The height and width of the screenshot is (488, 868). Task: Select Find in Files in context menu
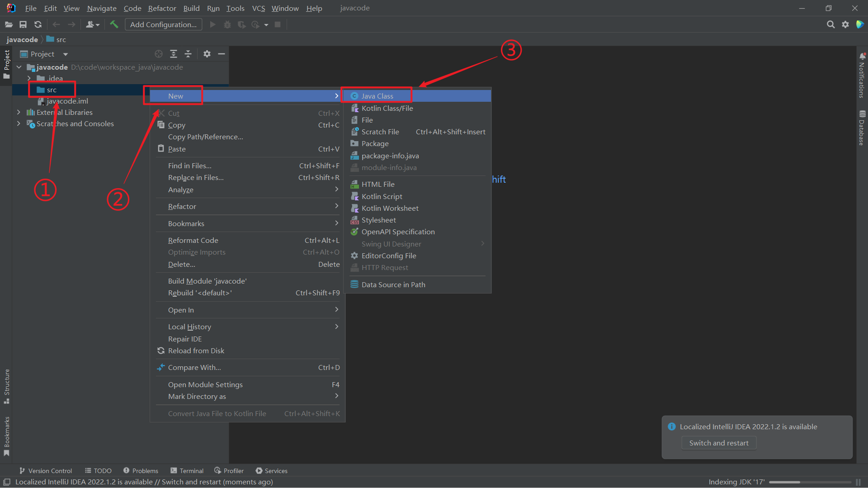pyautogui.click(x=247, y=166)
